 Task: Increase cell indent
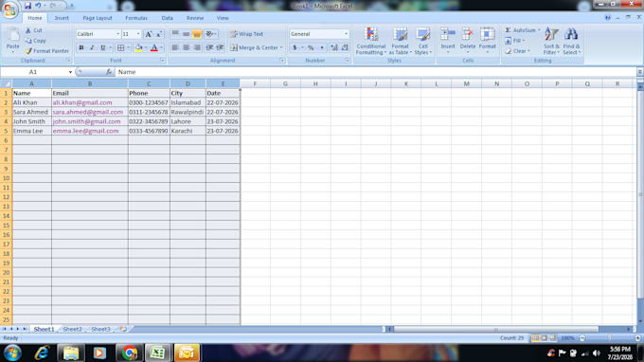(220, 47)
